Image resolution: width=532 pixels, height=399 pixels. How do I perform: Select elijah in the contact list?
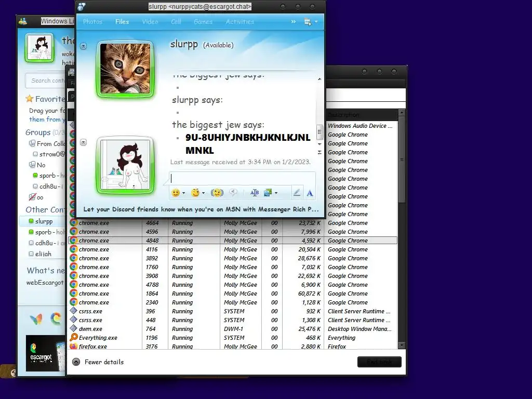pos(43,254)
